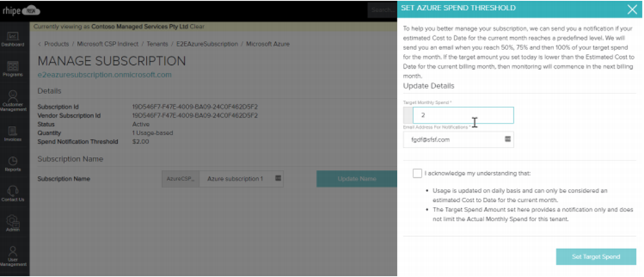Click the Active status value
644x277 pixels.
coord(141,125)
